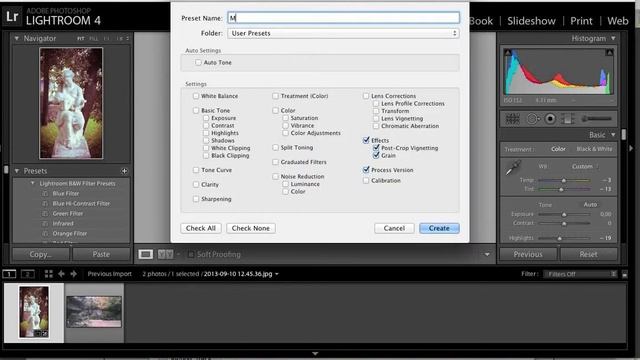This screenshot has height=360, width=640.
Task: Enable the Basic Tone checkbox
Action: click(196, 111)
